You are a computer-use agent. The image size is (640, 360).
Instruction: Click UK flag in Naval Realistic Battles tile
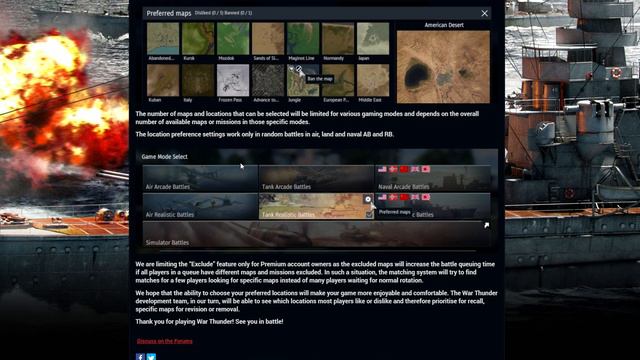pos(415,197)
